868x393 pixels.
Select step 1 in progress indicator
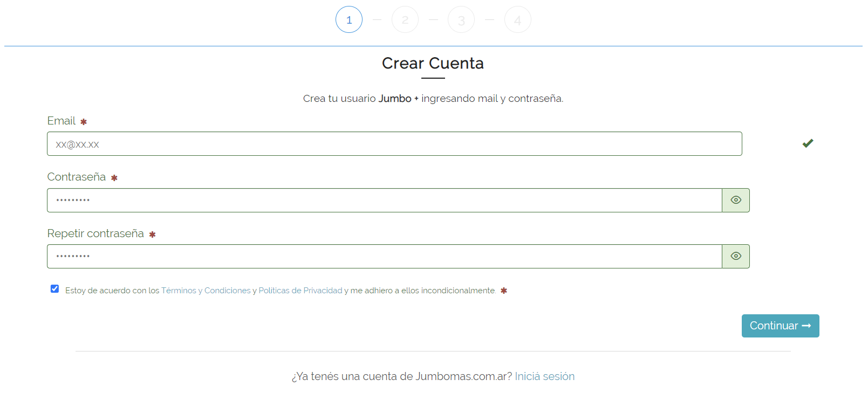point(349,20)
